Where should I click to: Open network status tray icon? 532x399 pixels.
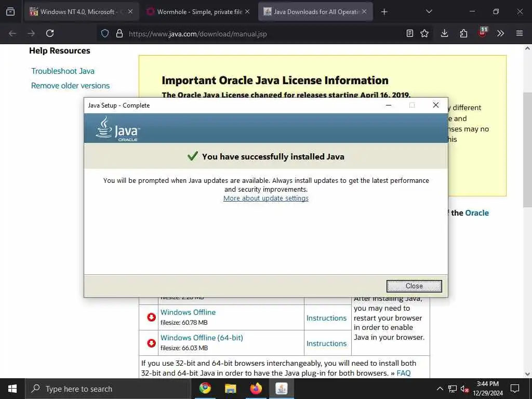click(x=453, y=389)
